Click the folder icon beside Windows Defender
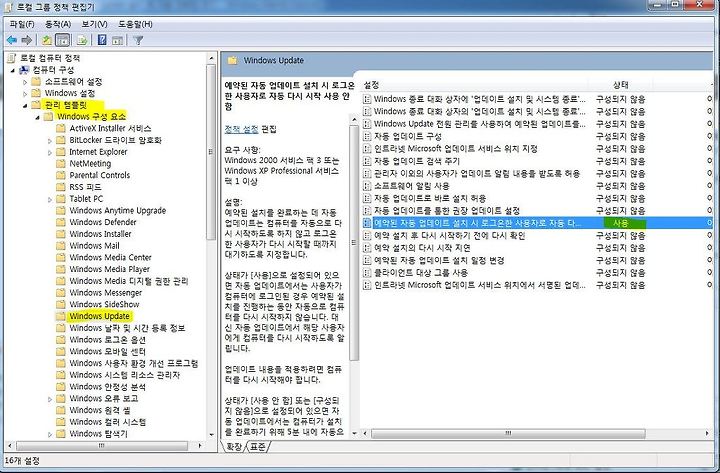The image size is (720, 473). [x=61, y=222]
